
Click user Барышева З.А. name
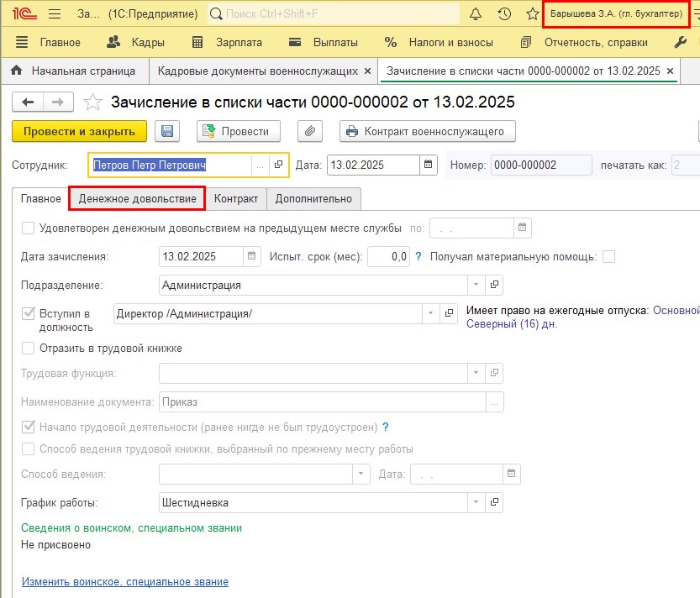[x=616, y=13]
